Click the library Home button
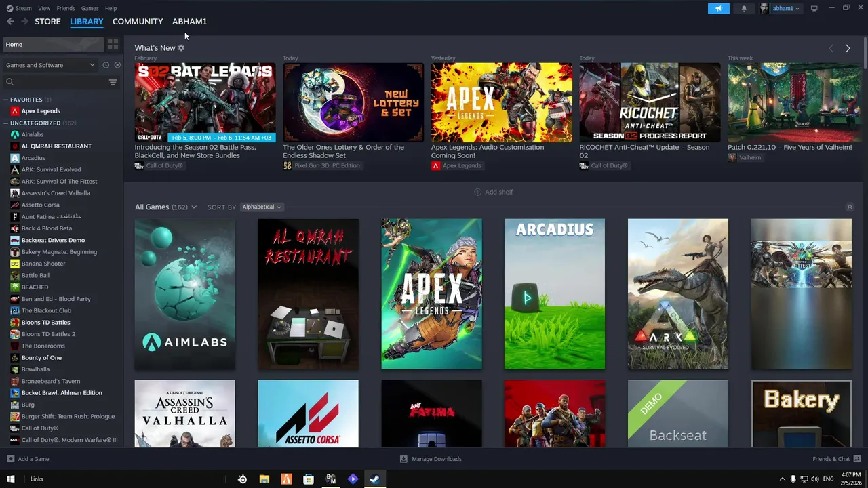This screenshot has width=868, height=488. click(x=53, y=44)
